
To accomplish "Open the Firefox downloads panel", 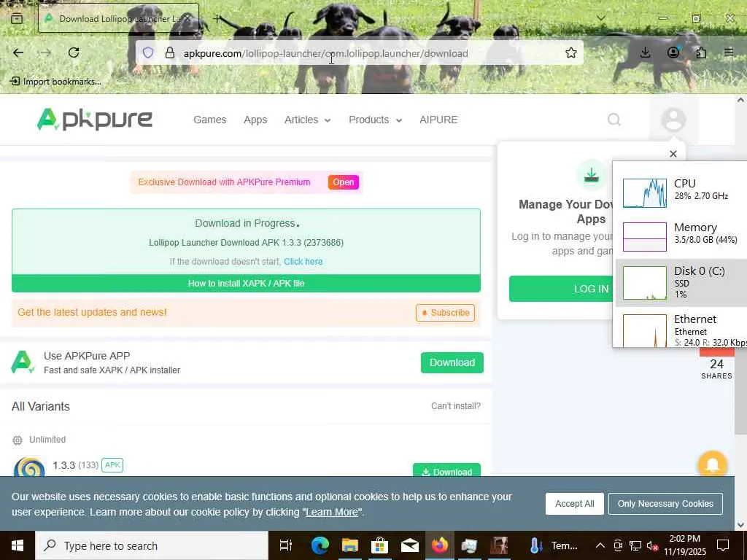I will [645, 52].
